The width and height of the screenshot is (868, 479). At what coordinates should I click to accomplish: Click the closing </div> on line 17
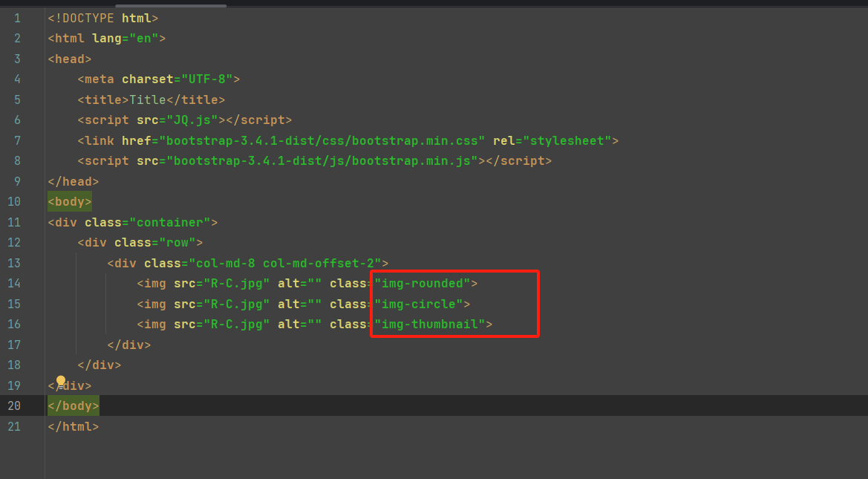(x=129, y=345)
